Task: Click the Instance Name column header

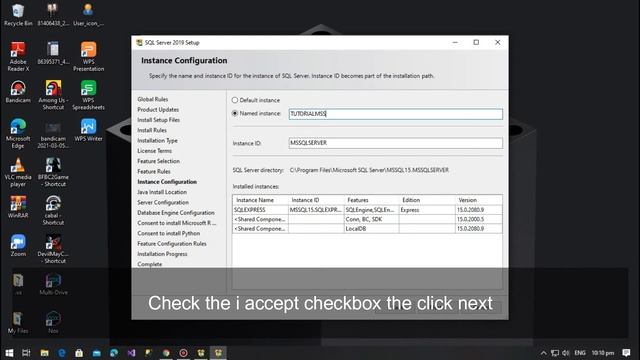Action: 260,200
